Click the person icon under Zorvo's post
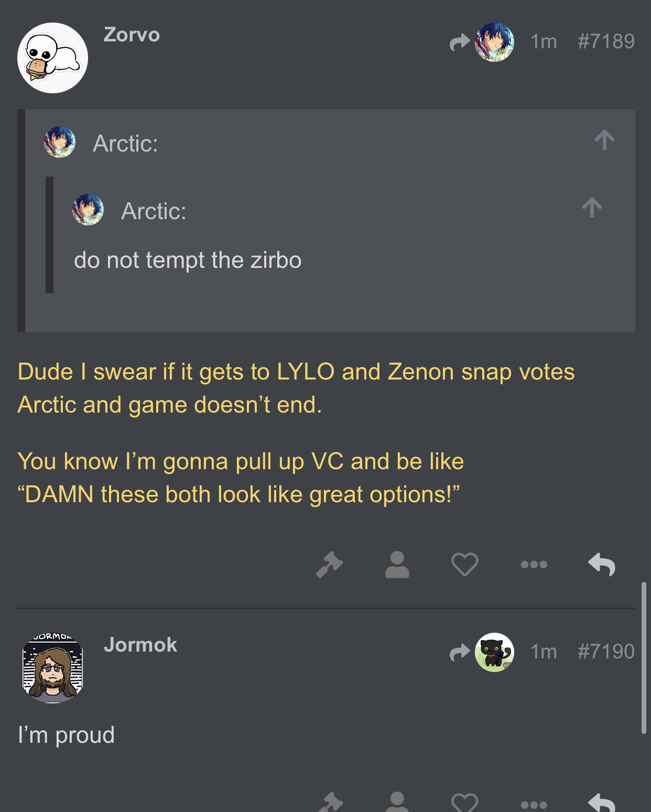The height and width of the screenshot is (812, 651). pos(397,565)
